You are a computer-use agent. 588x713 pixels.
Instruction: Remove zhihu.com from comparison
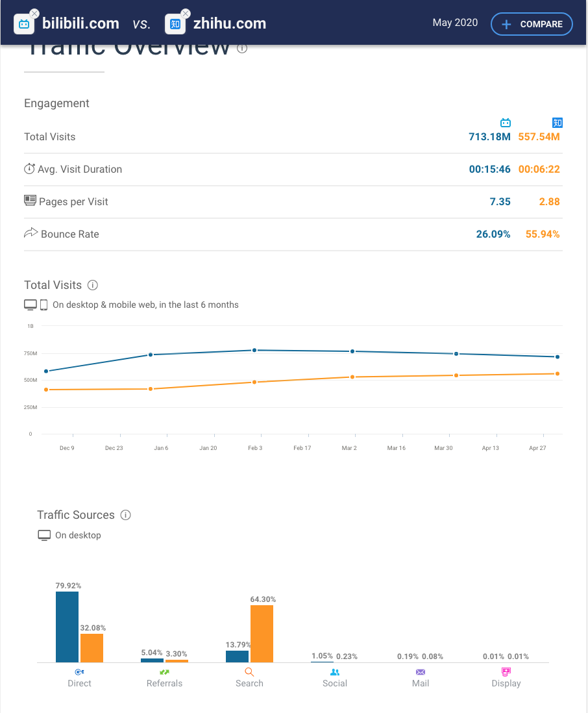coord(186,14)
